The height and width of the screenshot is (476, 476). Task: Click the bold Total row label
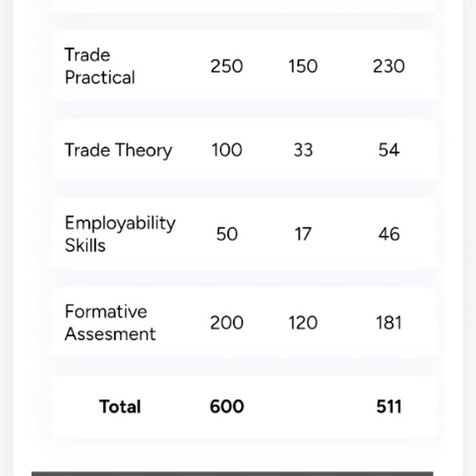point(120,407)
